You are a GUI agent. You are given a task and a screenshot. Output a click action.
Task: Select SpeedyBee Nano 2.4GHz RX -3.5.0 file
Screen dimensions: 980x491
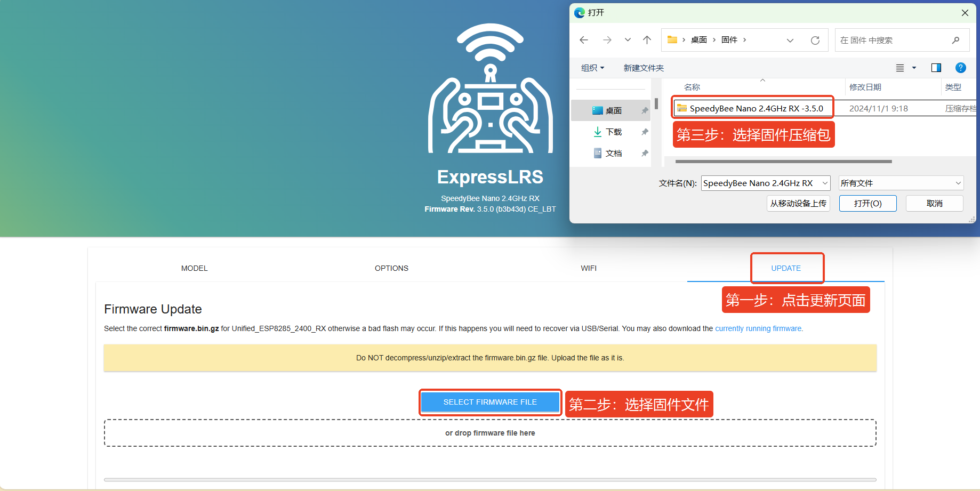click(752, 108)
